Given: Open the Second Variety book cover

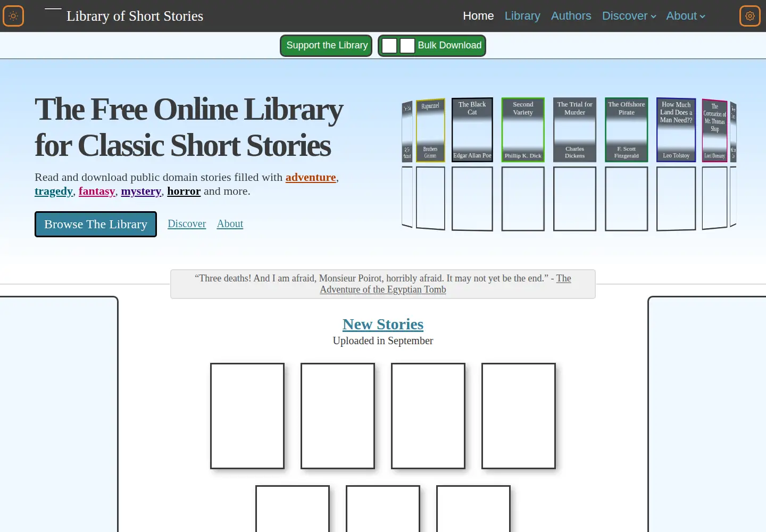Looking at the screenshot, I should [x=523, y=130].
